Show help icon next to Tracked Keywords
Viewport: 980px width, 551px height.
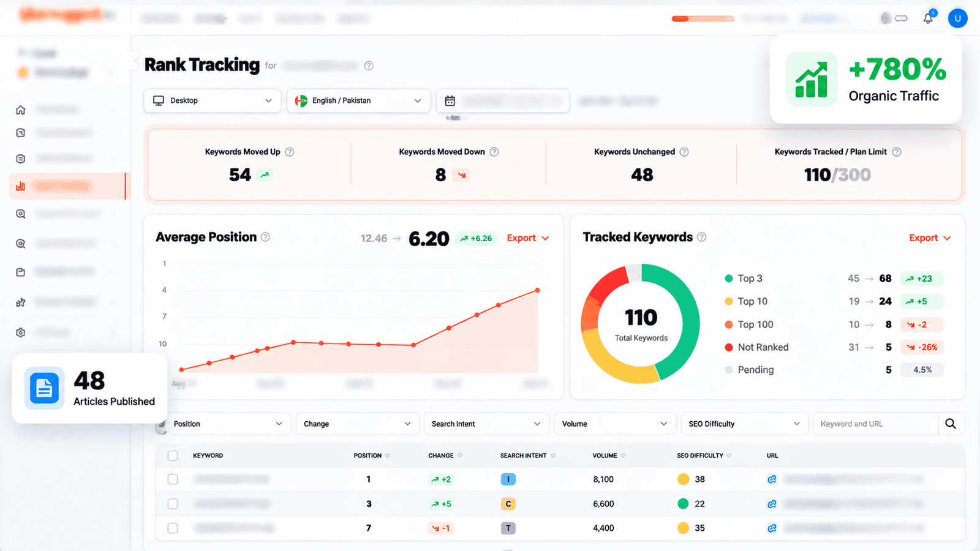[x=702, y=237]
